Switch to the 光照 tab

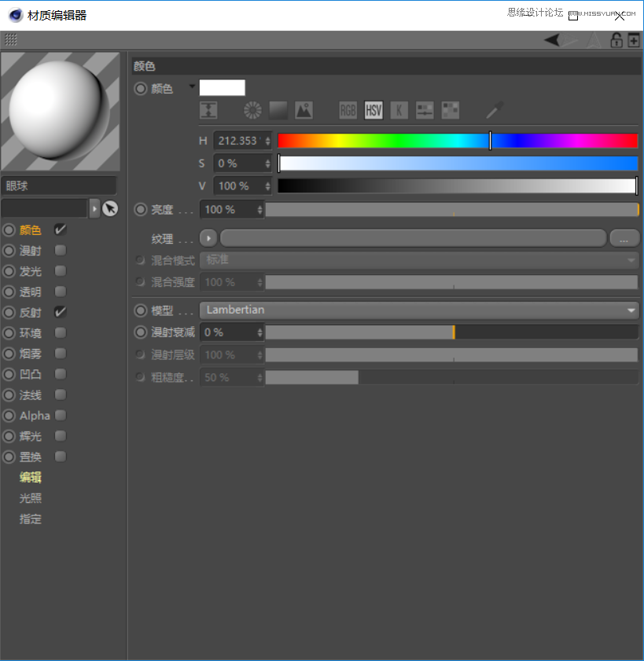[30, 498]
